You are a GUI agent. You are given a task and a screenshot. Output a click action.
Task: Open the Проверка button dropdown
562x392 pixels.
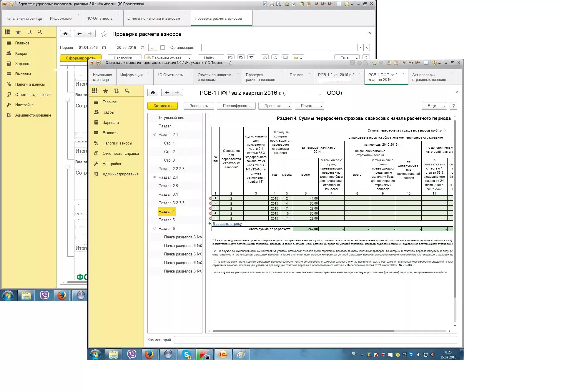[x=290, y=106]
